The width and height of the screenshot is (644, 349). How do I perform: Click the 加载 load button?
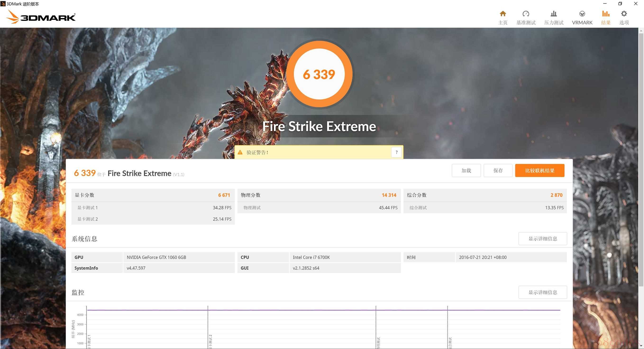466,170
